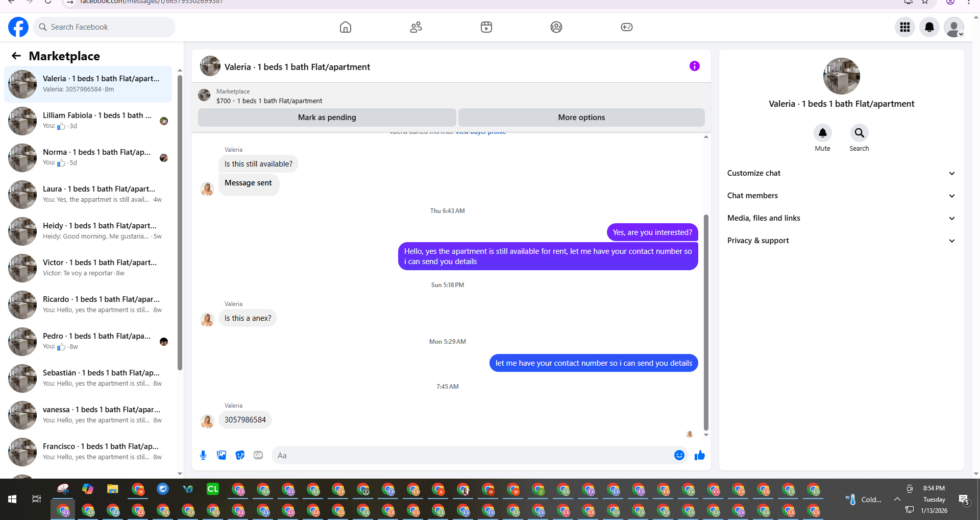Go back from Marketplace arrow
Screen dimensions: 980x520
click(x=16, y=56)
